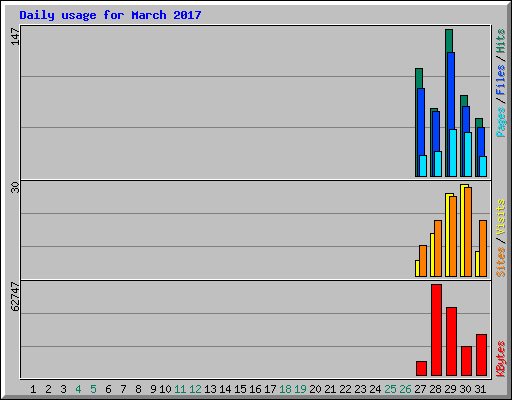
Task: Click the 30 visits axis maximum label
Action: point(15,187)
